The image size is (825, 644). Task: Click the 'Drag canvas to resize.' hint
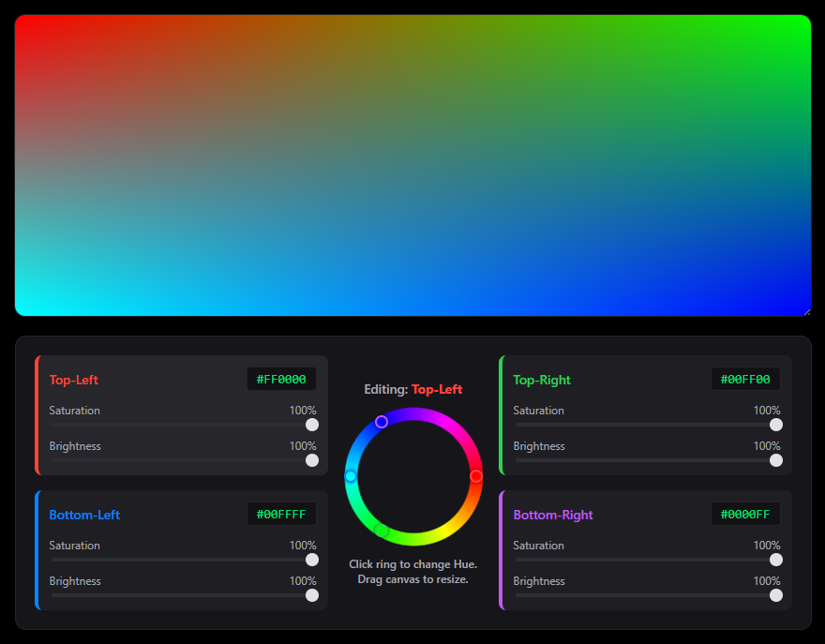(413, 579)
